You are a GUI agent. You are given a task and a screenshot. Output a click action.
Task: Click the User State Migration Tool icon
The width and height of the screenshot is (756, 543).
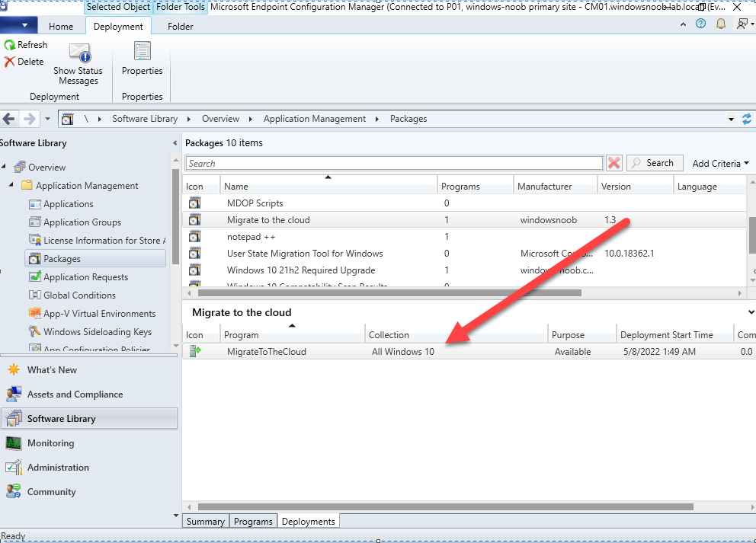point(194,254)
